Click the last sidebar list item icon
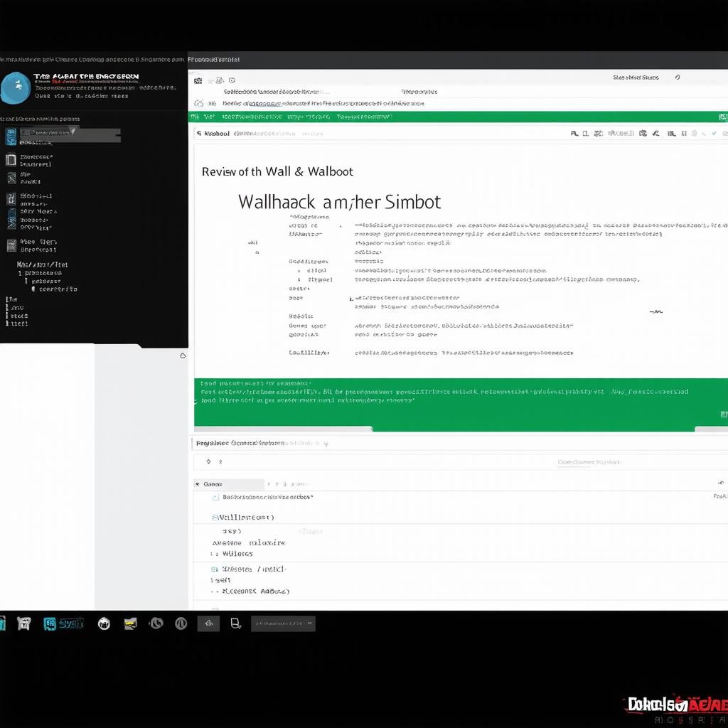This screenshot has width=728, height=728. [11, 245]
